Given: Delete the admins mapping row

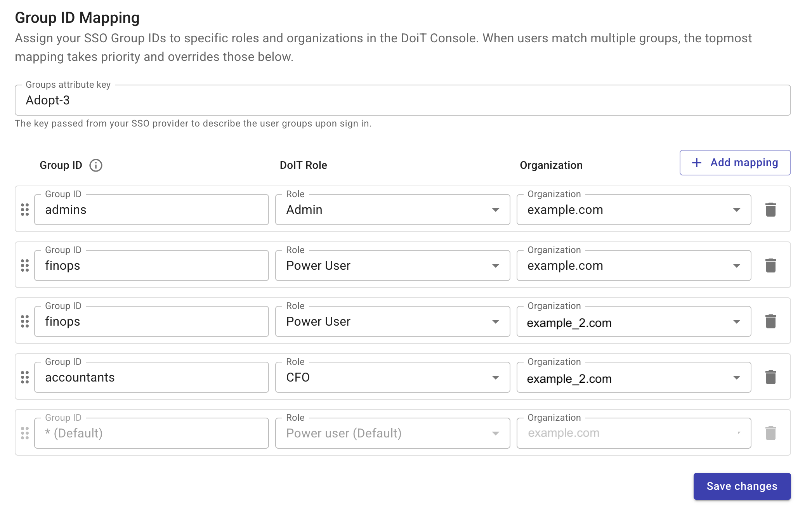Looking at the screenshot, I should tap(770, 210).
